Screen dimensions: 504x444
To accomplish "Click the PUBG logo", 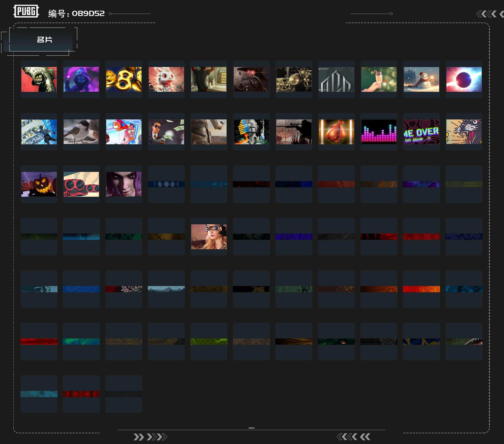I will tap(26, 11).
